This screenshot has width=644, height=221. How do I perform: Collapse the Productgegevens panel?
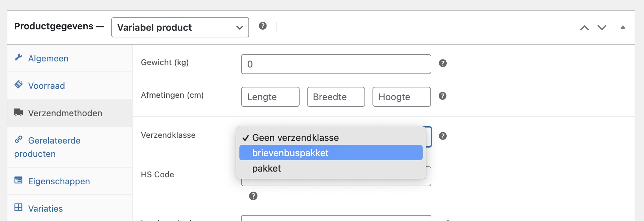click(623, 27)
